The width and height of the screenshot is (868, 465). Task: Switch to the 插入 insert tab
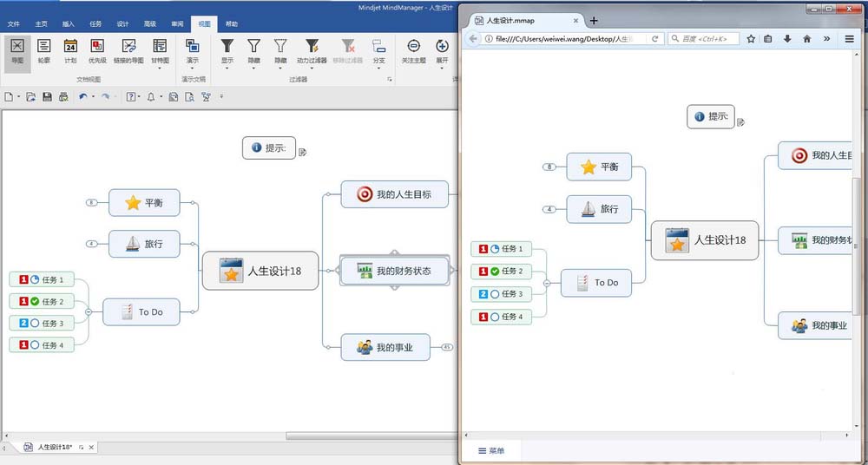[x=68, y=23]
